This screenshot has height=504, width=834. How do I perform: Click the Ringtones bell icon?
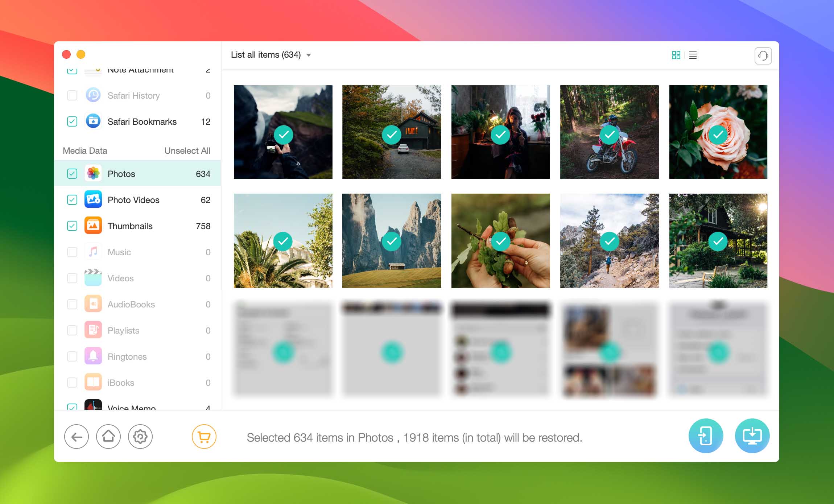pos(93,356)
